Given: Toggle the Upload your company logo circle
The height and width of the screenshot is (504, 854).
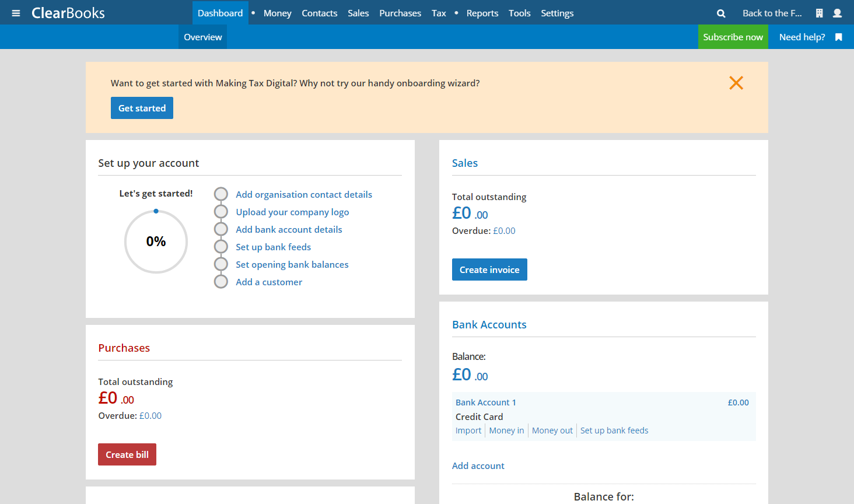Looking at the screenshot, I should (x=220, y=212).
